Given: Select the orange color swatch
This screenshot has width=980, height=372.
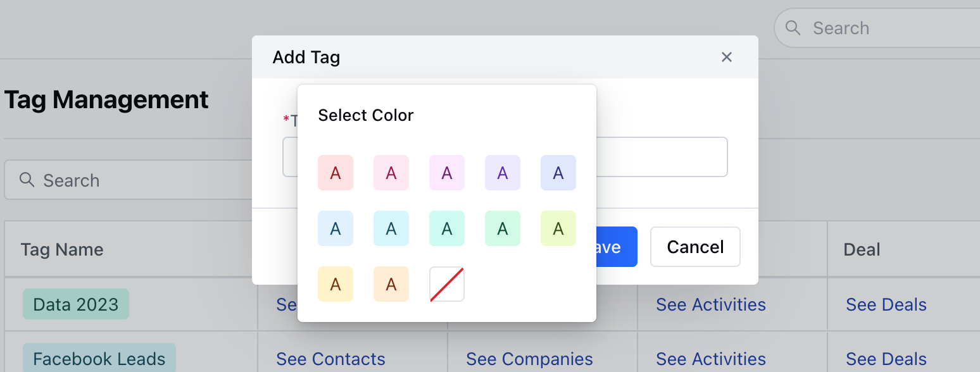Looking at the screenshot, I should [x=391, y=284].
